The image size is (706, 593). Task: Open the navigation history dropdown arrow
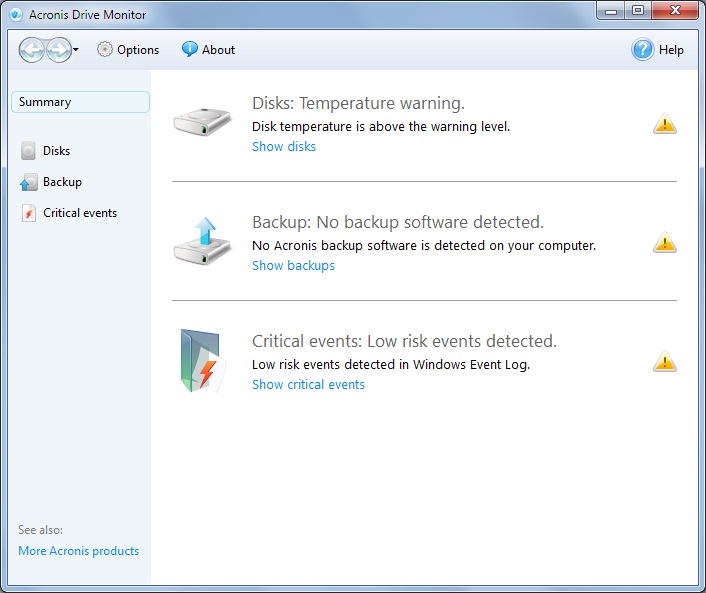click(x=76, y=50)
